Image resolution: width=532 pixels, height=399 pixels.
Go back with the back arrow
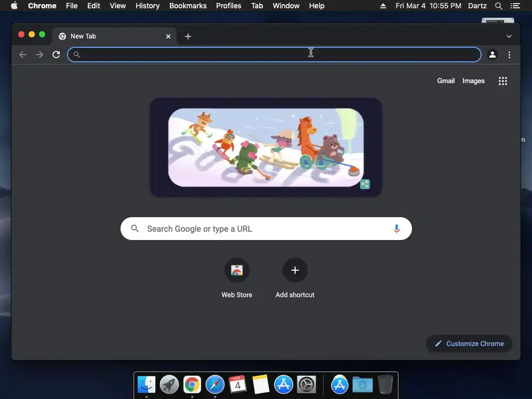click(23, 55)
